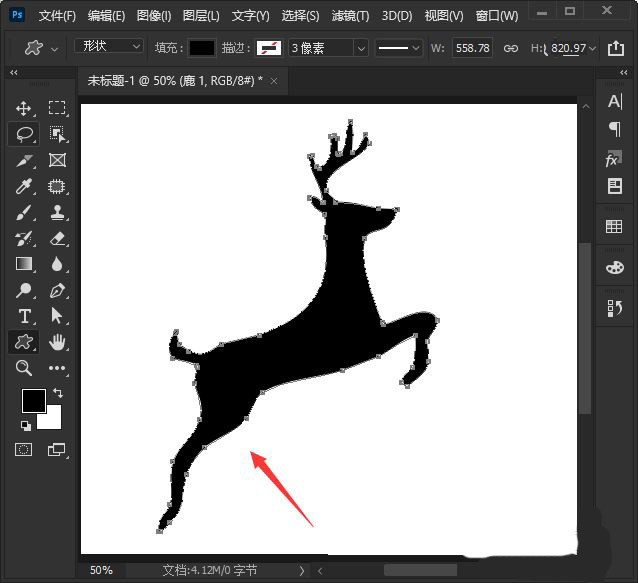Viewport: 638px width, 583px height.
Task: Reset default foreground and background colors
Action: tap(26, 426)
